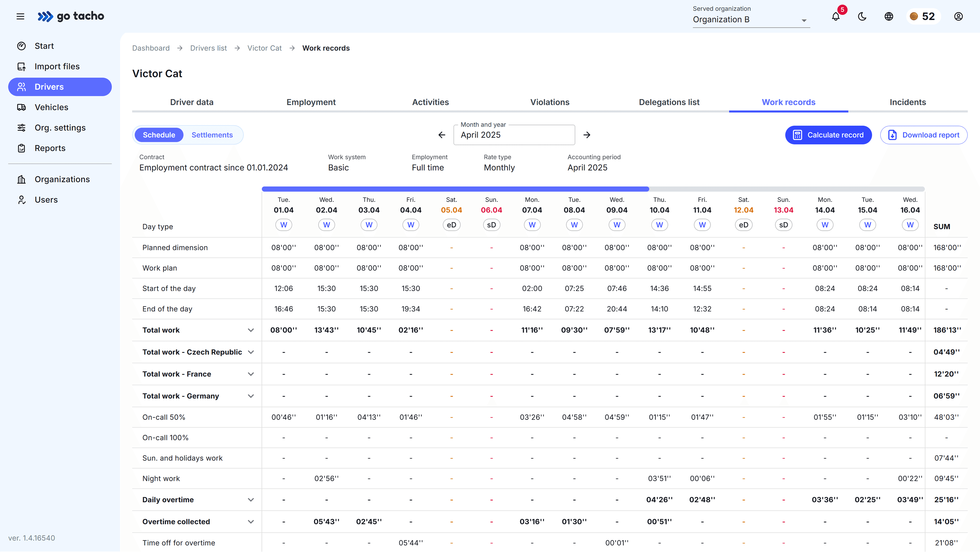Open the Delegations list tab
The height and width of the screenshot is (552, 980).
coord(669,102)
